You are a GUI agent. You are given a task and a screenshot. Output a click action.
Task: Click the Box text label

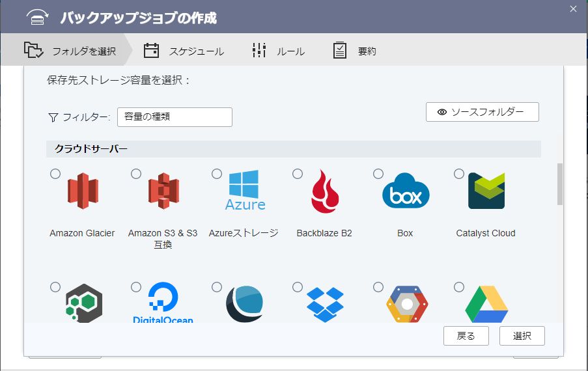point(405,233)
